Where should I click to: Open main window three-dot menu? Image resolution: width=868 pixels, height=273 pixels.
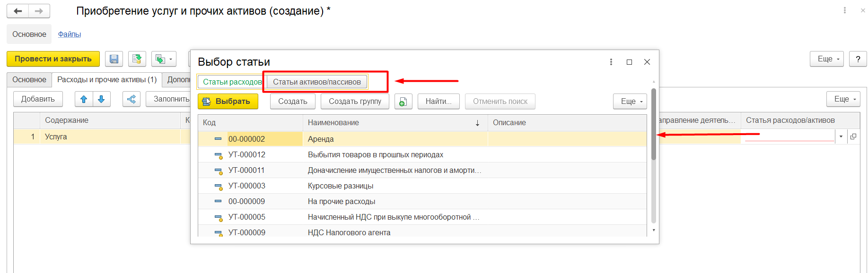pos(845,10)
